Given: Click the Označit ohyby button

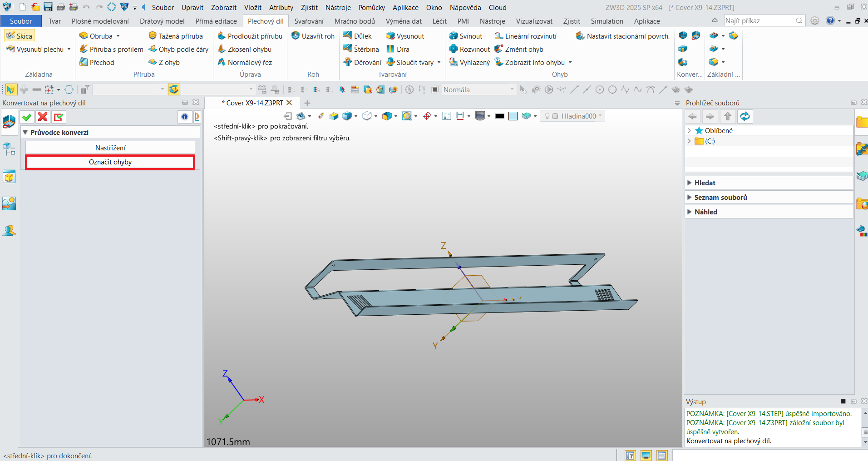Looking at the screenshot, I should pyautogui.click(x=110, y=162).
